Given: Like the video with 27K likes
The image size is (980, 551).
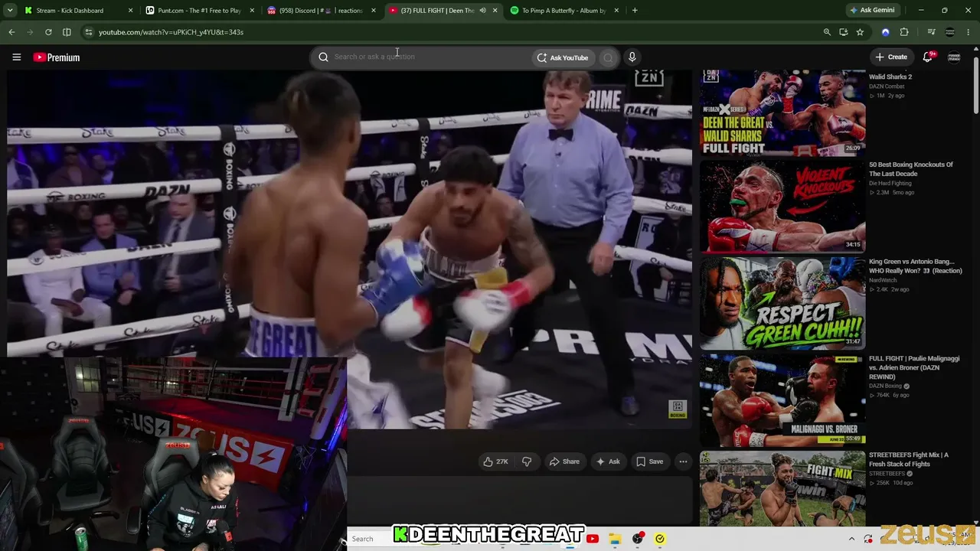Looking at the screenshot, I should click(x=495, y=461).
